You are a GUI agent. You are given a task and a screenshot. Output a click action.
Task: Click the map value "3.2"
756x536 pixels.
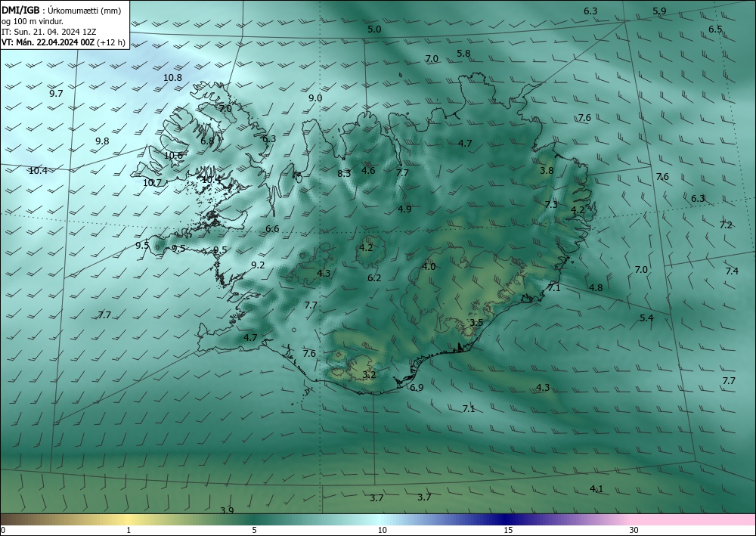tap(368, 375)
